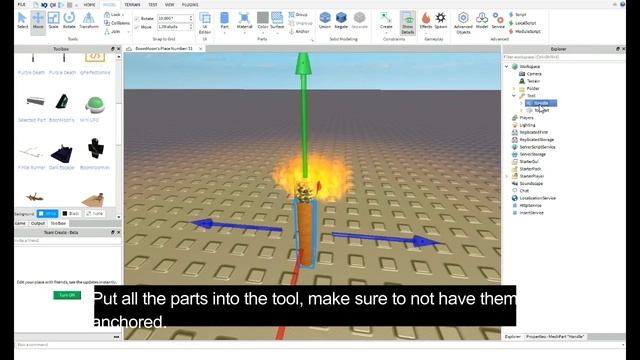The height and width of the screenshot is (360, 640).
Task: Select Camera in the Explorer tree
Action: [530, 74]
